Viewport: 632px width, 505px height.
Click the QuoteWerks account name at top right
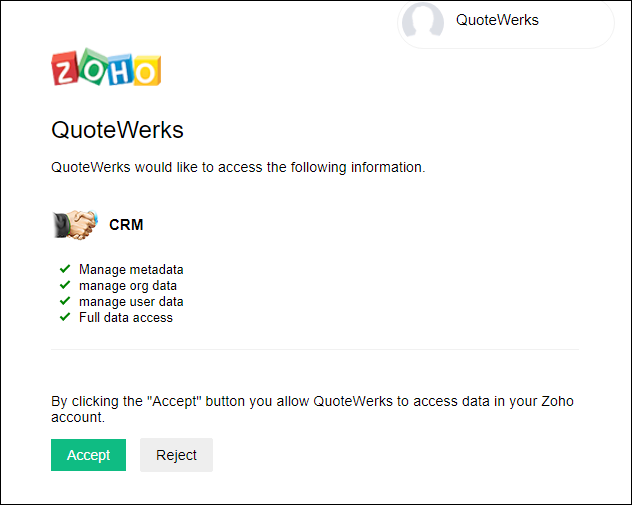pos(497,20)
